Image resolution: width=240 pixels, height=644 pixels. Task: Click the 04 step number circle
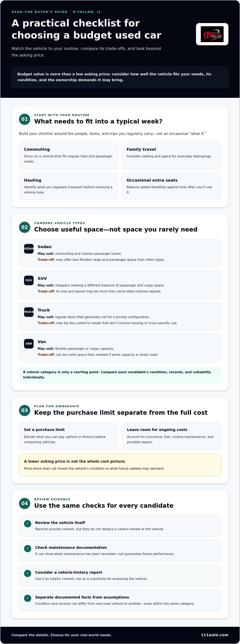24,503
